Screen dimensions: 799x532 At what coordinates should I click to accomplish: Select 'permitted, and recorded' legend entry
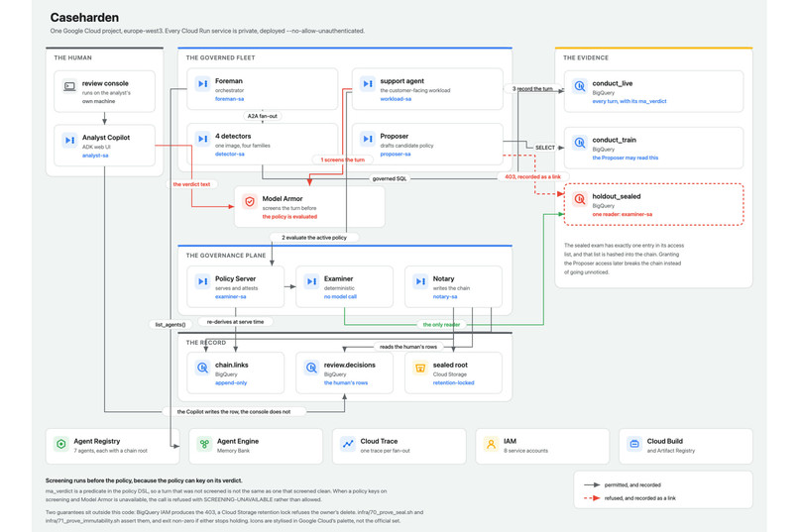coord(632,484)
